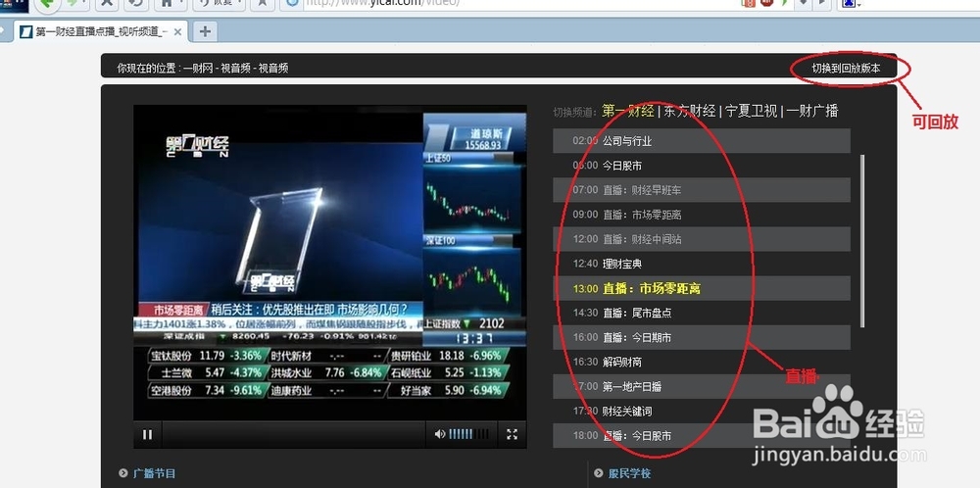Click the arrow icon beside 股民学校
Screen dimensions: 980x488
coord(599,473)
